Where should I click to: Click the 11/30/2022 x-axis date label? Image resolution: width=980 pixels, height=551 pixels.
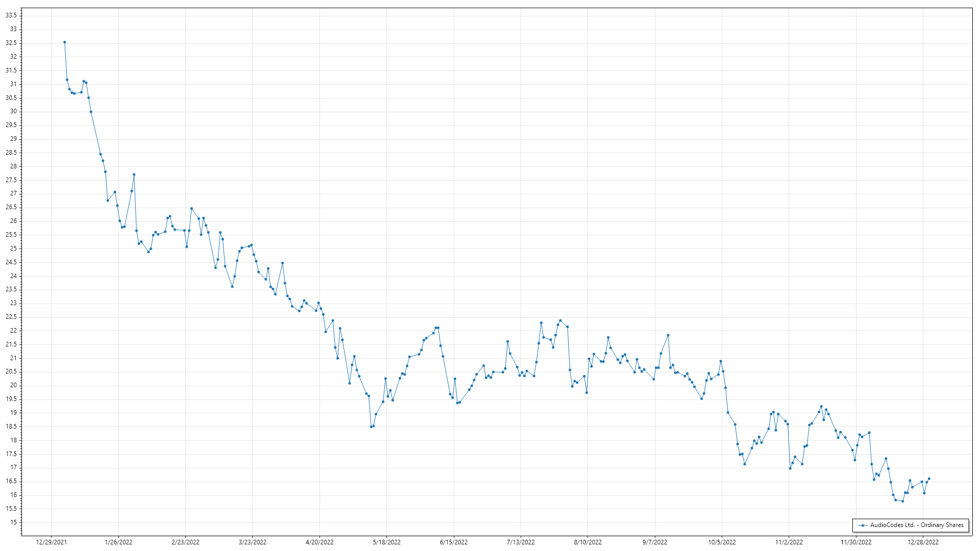pos(856,542)
